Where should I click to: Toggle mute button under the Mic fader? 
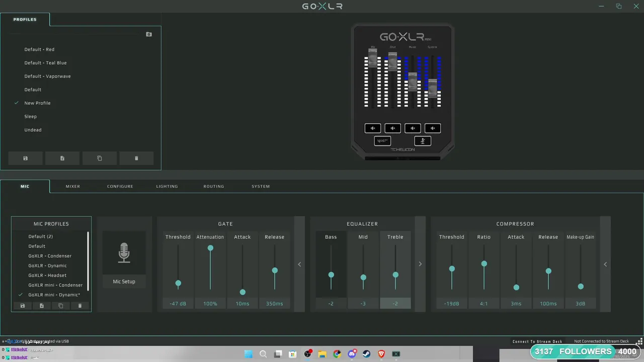coord(373,128)
